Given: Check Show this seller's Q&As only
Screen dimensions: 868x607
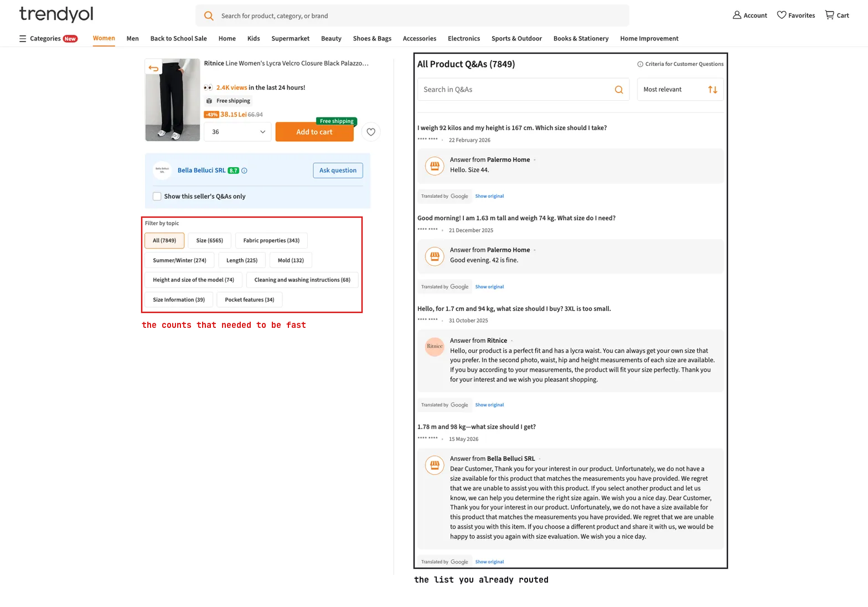Looking at the screenshot, I should point(157,197).
